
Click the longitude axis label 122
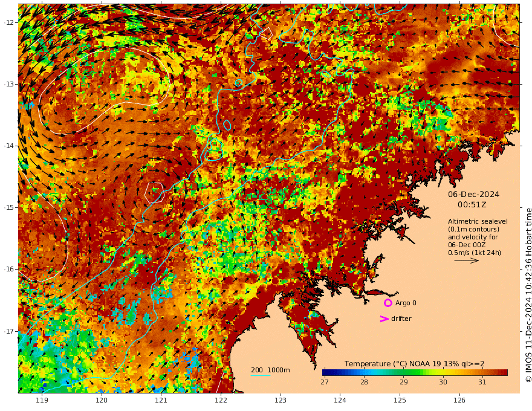221,400
